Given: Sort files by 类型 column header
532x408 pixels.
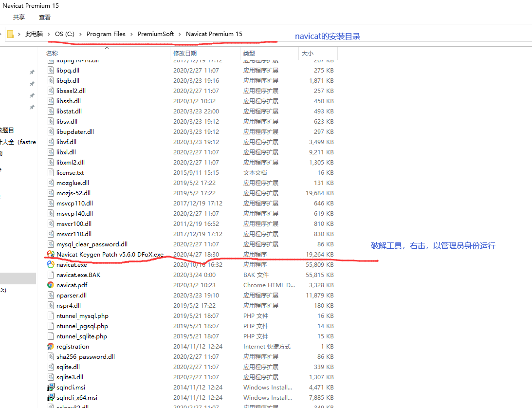Looking at the screenshot, I should pos(249,53).
